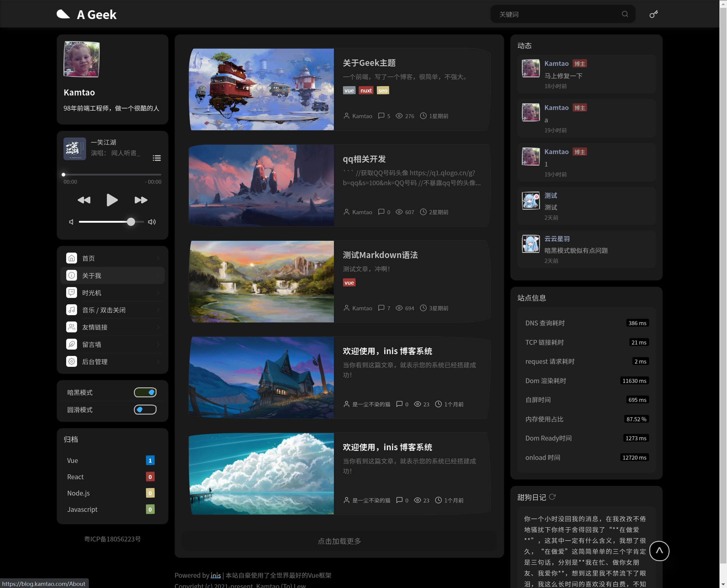Image resolution: width=727 pixels, height=588 pixels.
Task: Click views eye icon on qq相关开发 post
Action: coord(399,212)
